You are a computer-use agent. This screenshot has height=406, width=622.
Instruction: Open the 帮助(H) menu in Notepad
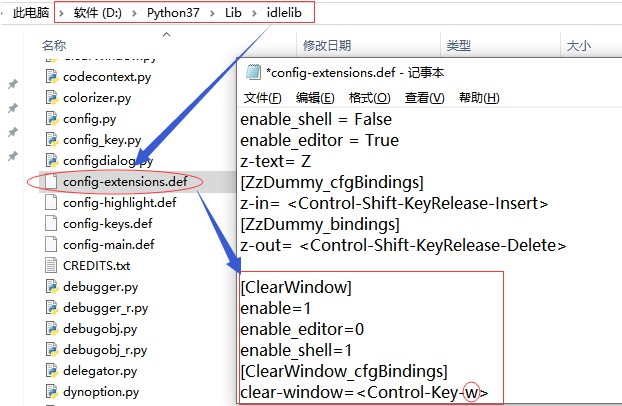click(x=479, y=98)
